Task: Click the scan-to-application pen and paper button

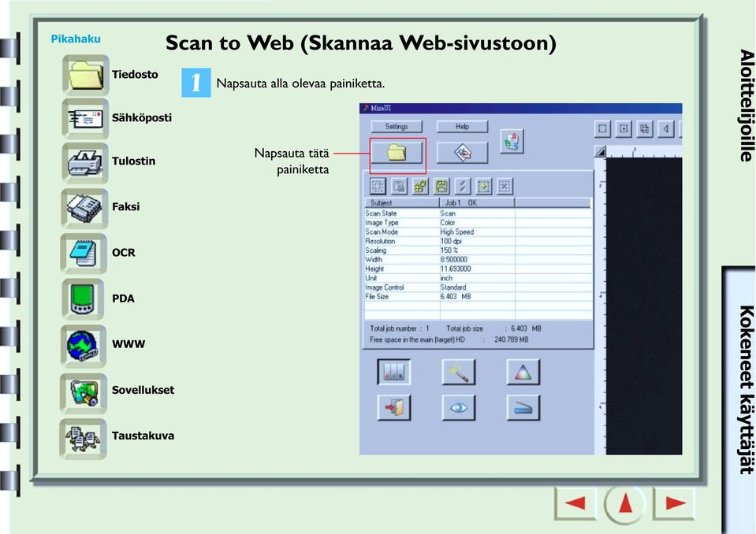Action: coord(462,153)
